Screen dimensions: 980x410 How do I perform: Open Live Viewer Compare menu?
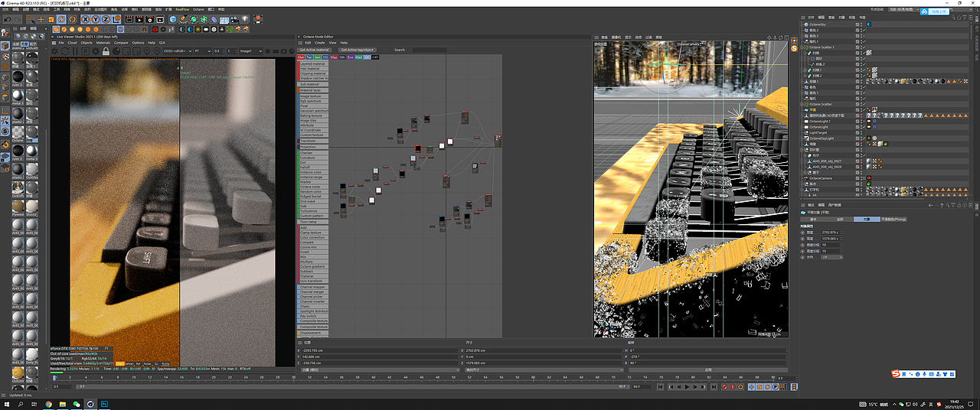[121, 43]
